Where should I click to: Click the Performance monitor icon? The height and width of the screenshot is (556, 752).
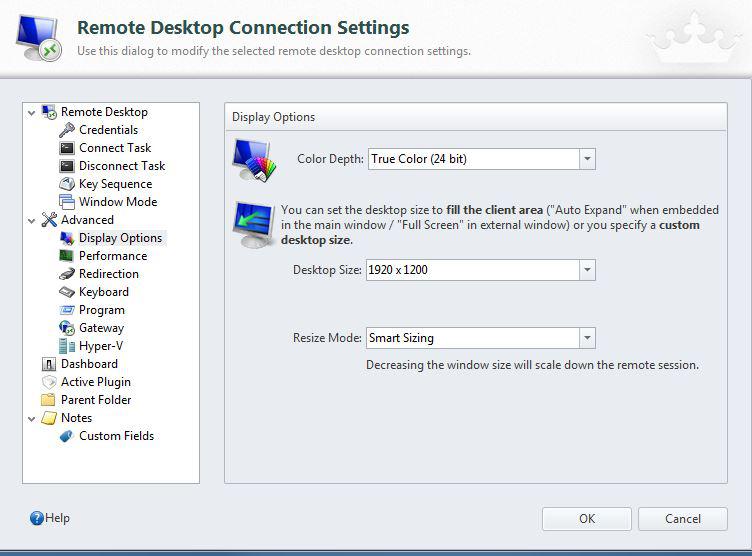tap(67, 256)
